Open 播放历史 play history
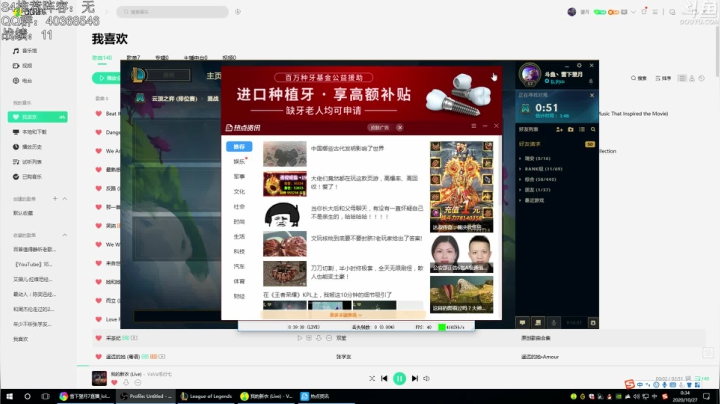This screenshot has width=720, height=404. pyautogui.click(x=28, y=147)
